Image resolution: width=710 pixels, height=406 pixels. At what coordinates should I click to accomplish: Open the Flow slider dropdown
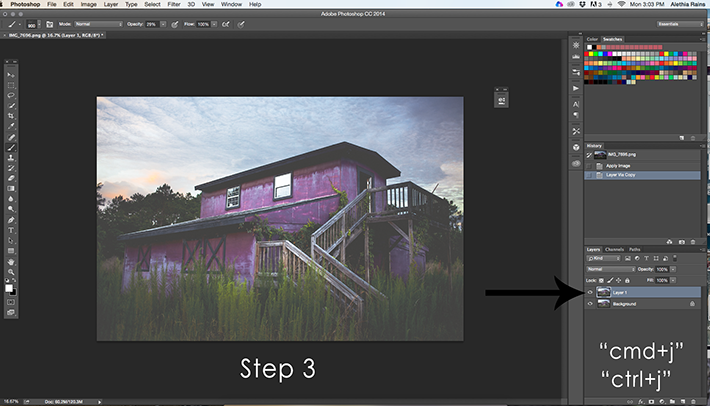[214, 24]
